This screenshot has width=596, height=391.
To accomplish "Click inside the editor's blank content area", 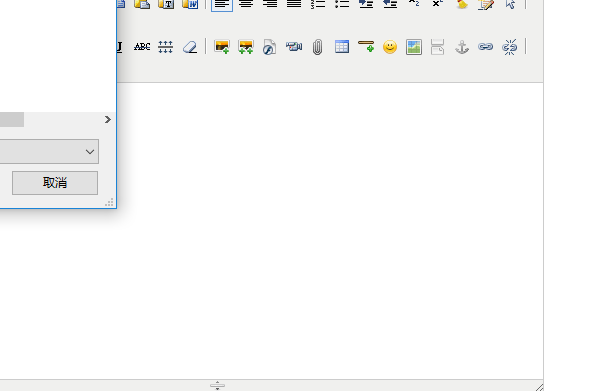I will [x=330, y=231].
